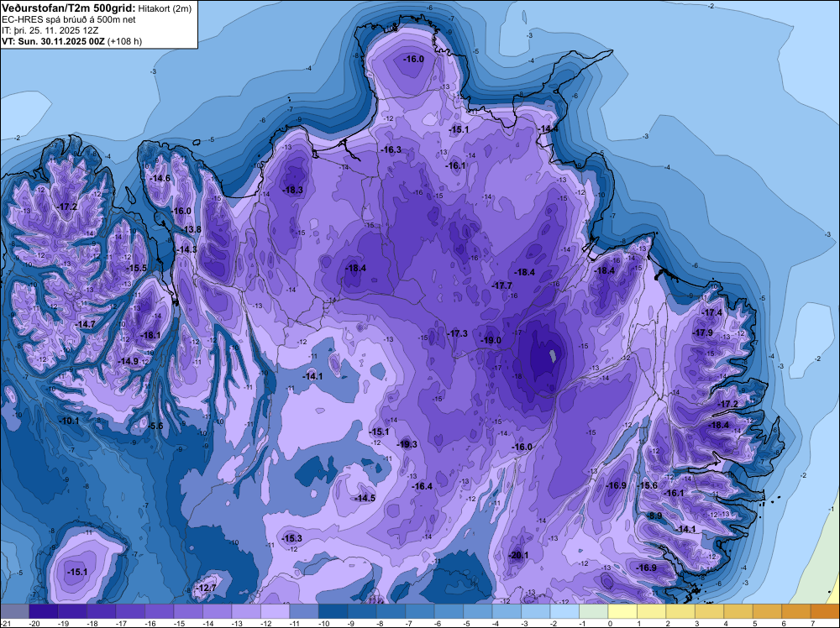Select the -20.1 minimum temperature label

[518, 556]
